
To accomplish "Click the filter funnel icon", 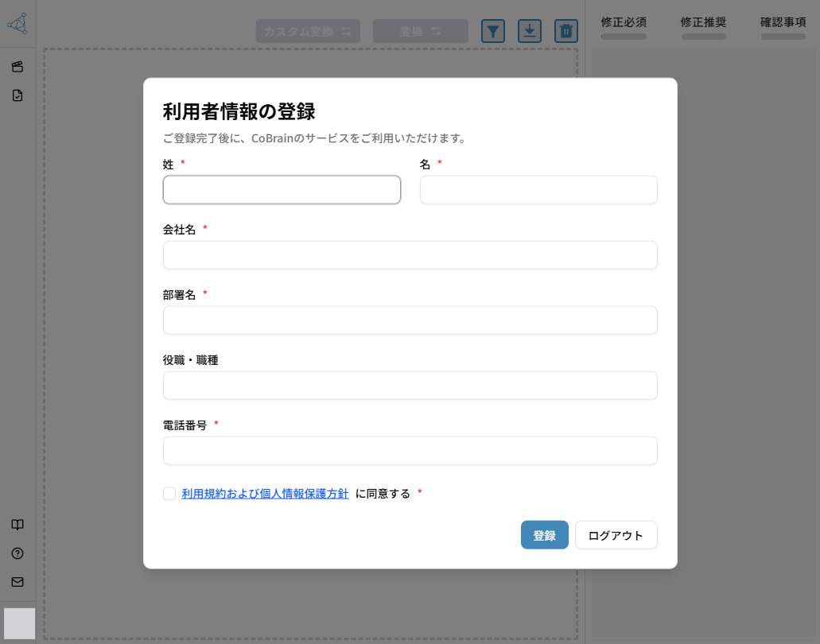I will point(493,31).
